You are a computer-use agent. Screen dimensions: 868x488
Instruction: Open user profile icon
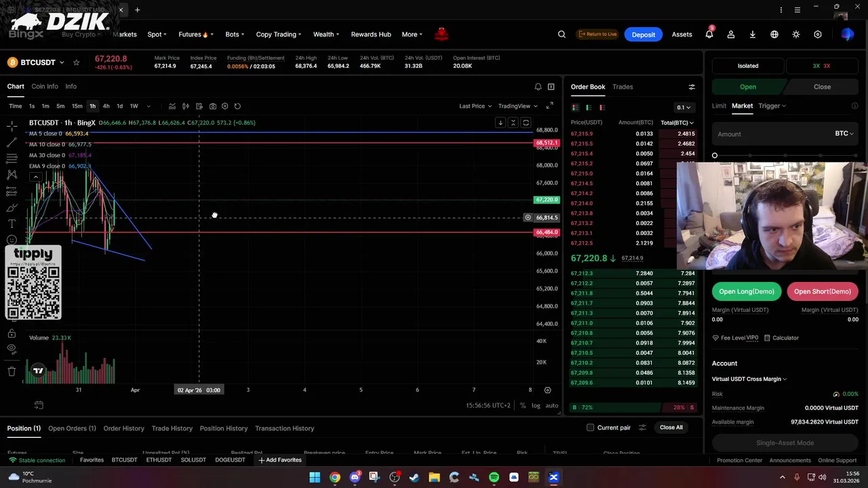pyautogui.click(x=731, y=35)
